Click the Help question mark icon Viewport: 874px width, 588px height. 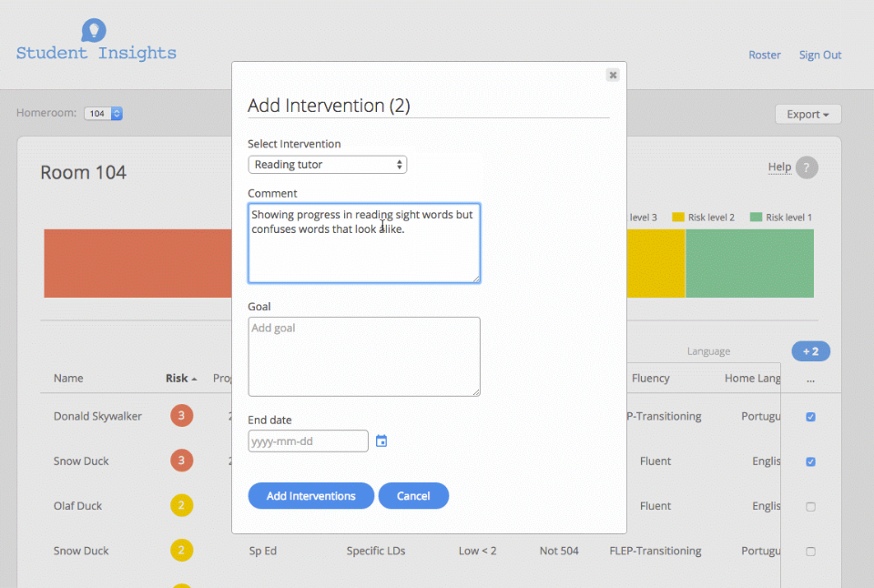coord(806,167)
